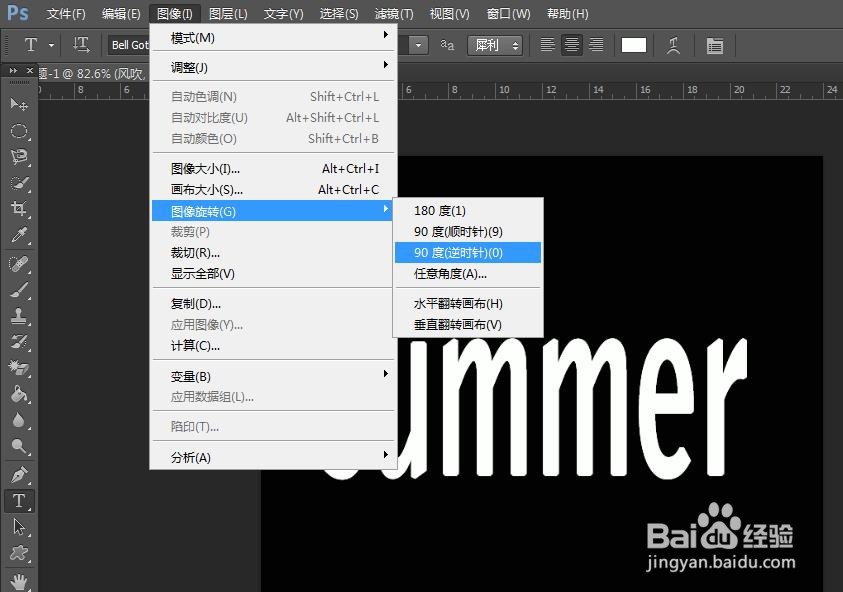This screenshot has width=843, height=592.
Task: Choose 图像大小(I)... menu entry
Action: [x=273, y=168]
